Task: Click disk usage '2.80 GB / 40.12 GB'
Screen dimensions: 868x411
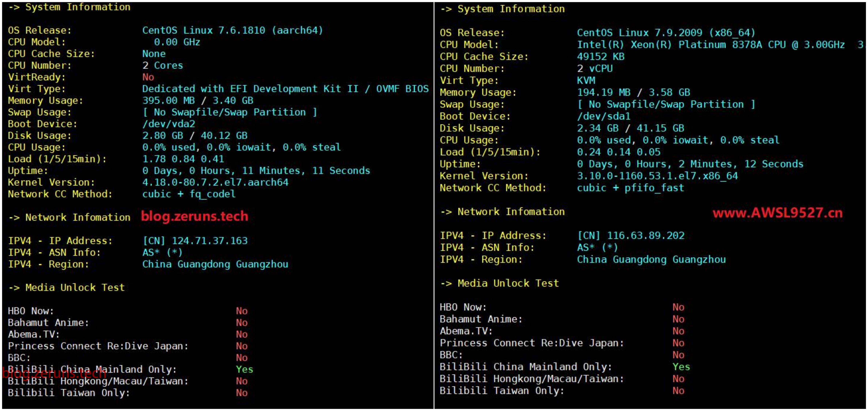Action: pyautogui.click(x=195, y=135)
